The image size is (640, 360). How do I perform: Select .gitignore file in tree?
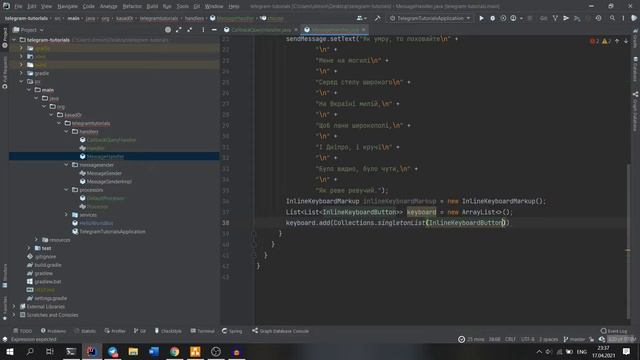coord(45,257)
